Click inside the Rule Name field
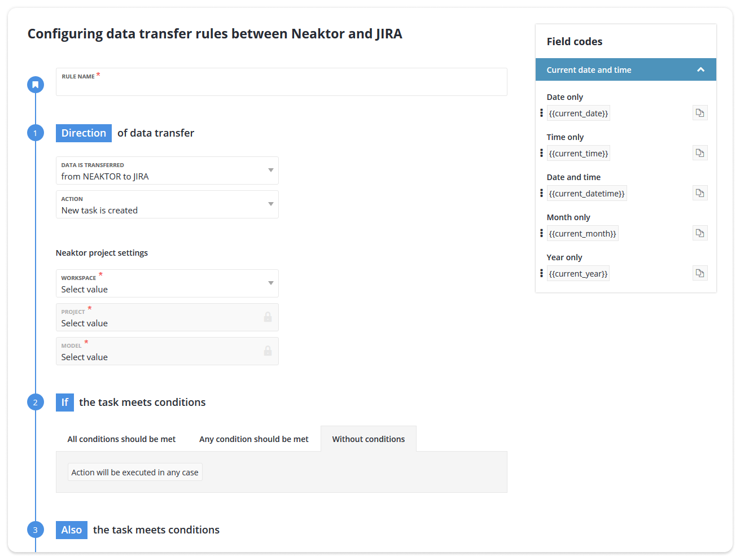Screen dimensions: 740x560 (x=226, y=86)
